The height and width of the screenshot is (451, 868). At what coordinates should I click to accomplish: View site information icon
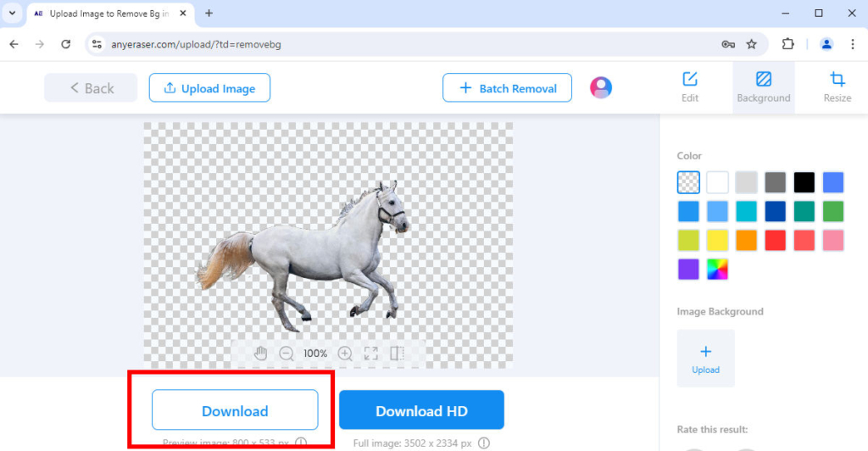pyautogui.click(x=97, y=44)
